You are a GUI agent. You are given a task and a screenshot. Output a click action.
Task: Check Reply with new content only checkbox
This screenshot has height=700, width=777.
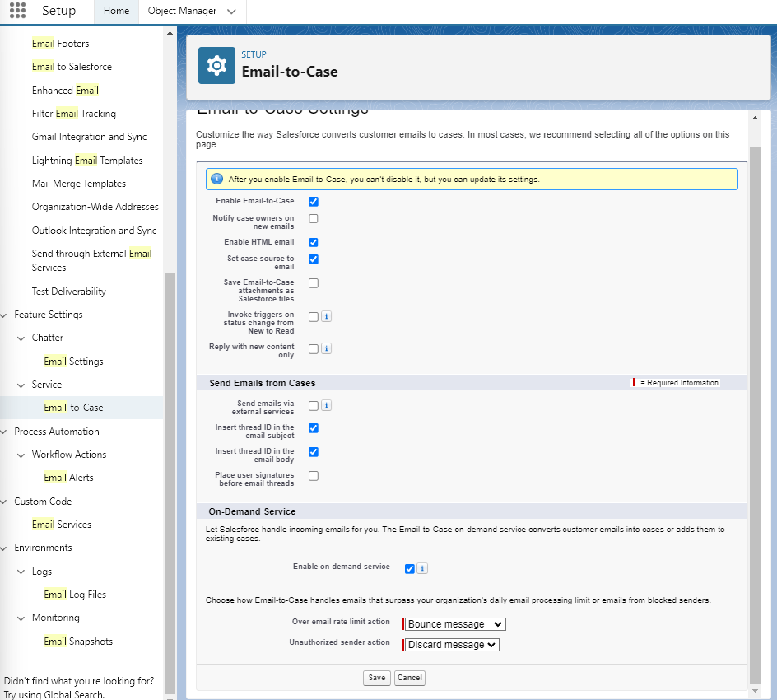[x=313, y=349]
